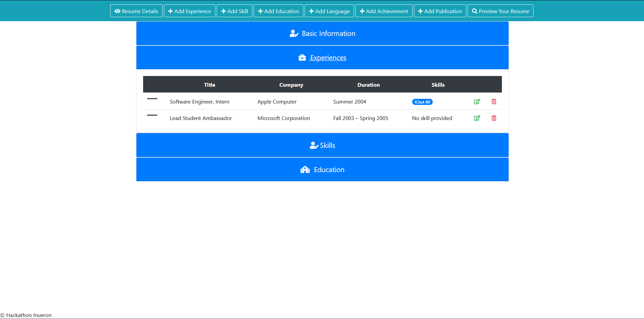Select the edit pencil for Microsoft Corporation experience
The width and height of the screenshot is (644, 319).
tap(477, 118)
